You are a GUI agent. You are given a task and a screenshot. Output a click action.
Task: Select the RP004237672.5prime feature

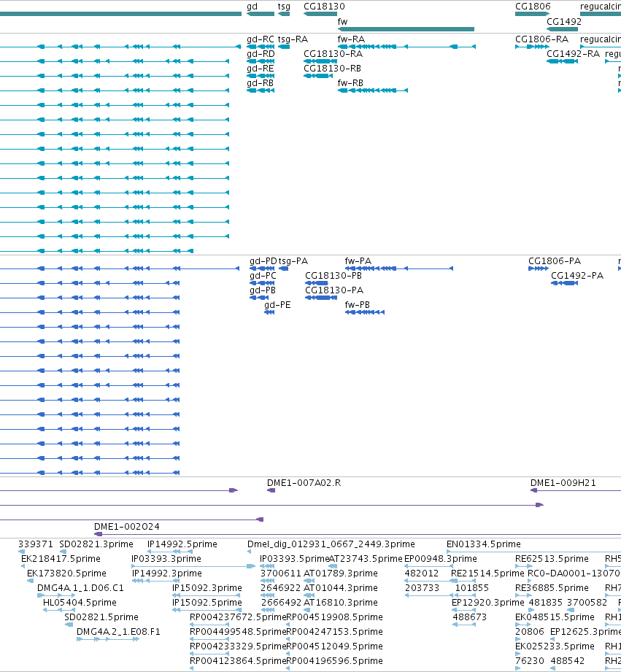click(209, 625)
